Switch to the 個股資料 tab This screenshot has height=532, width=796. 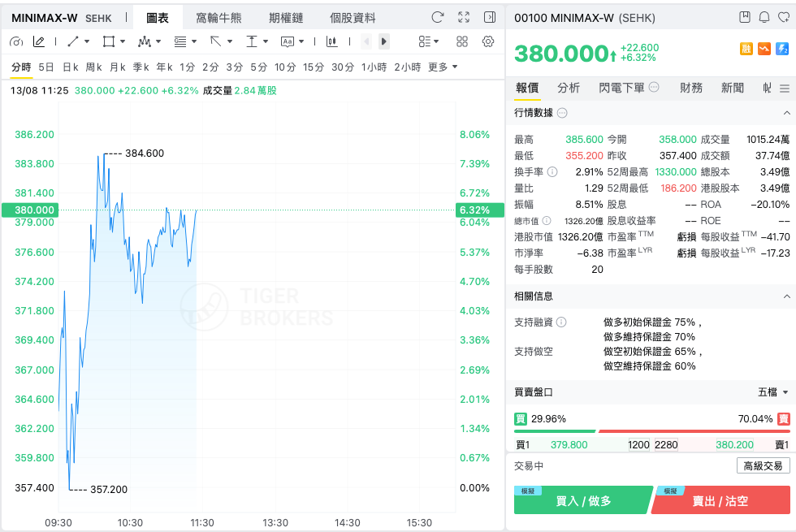pos(353,18)
